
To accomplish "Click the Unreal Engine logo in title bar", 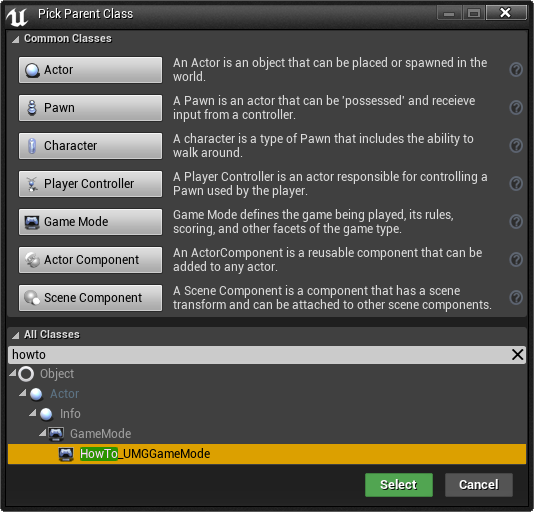I will (x=17, y=16).
